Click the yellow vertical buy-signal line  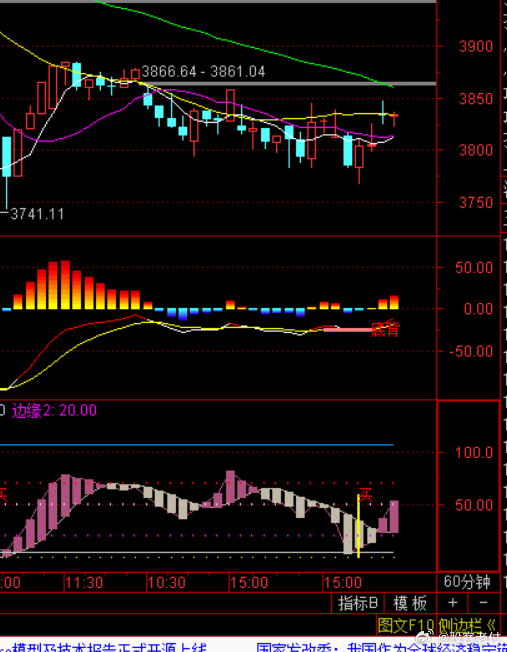coord(358,526)
